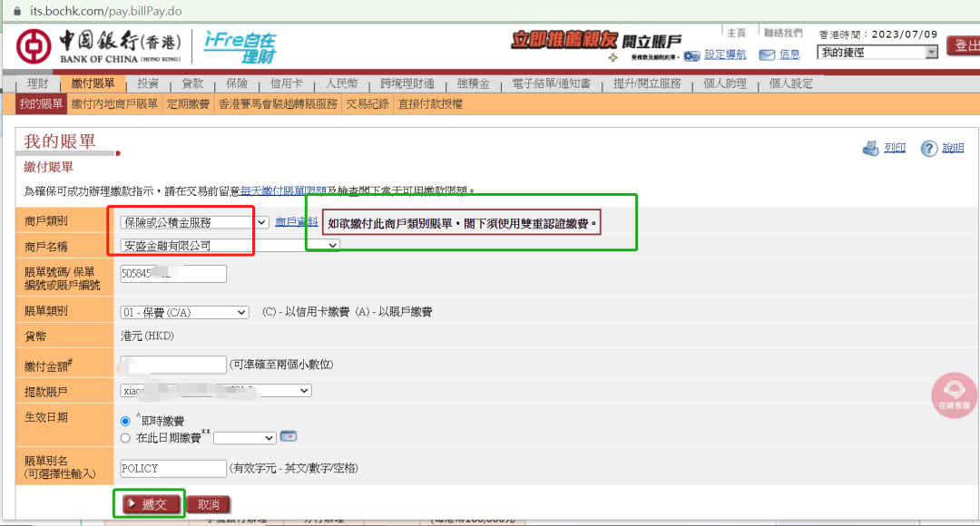Open the calendar date picker icon
The width and height of the screenshot is (980, 526).
[289, 436]
